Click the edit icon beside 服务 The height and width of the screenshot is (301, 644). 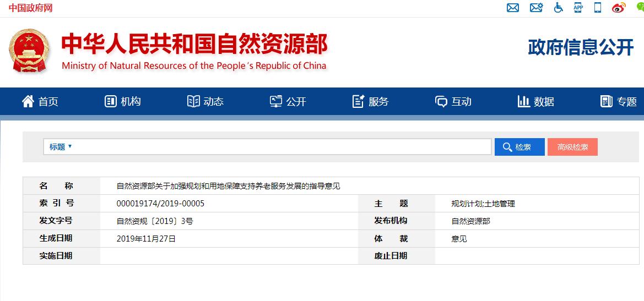[359, 101]
